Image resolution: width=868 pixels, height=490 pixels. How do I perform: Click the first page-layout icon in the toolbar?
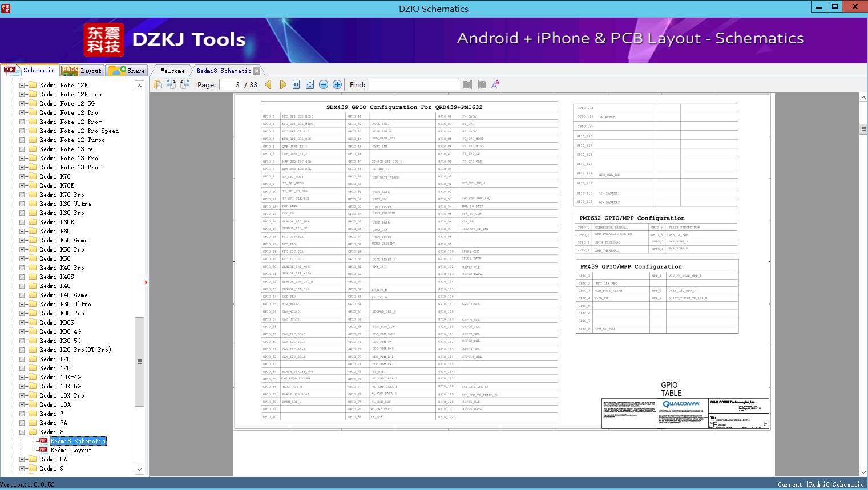pos(158,84)
